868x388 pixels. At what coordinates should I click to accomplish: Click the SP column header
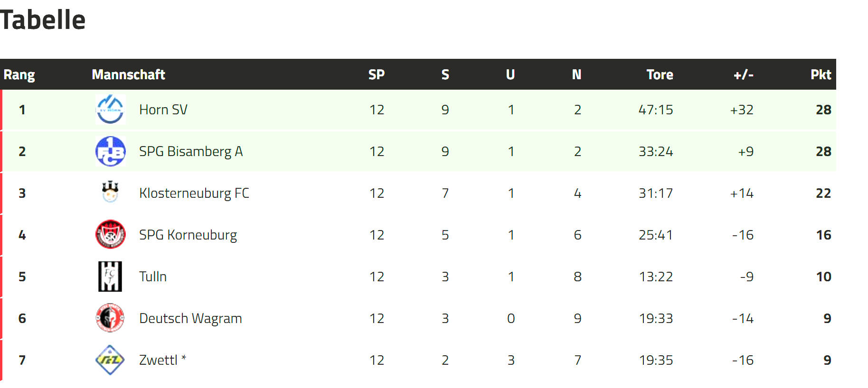click(x=377, y=74)
